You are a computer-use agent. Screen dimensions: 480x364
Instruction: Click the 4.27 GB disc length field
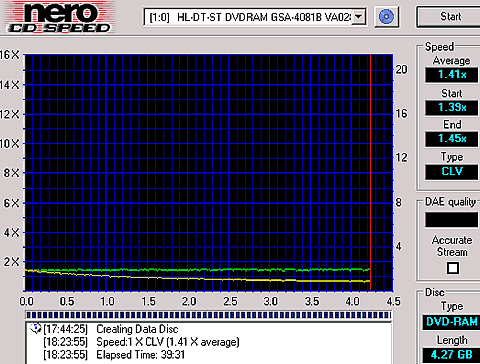click(451, 355)
